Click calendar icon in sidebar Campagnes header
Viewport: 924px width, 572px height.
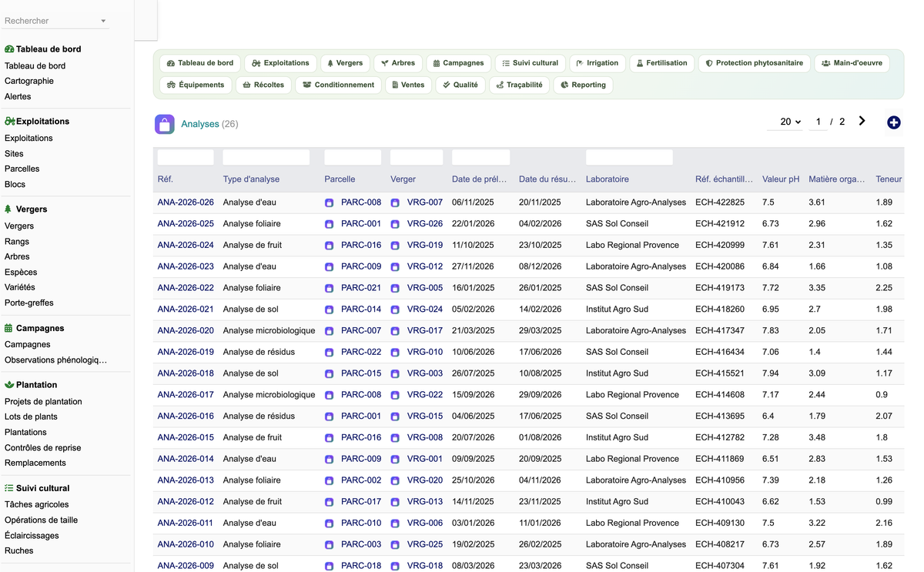coord(8,328)
